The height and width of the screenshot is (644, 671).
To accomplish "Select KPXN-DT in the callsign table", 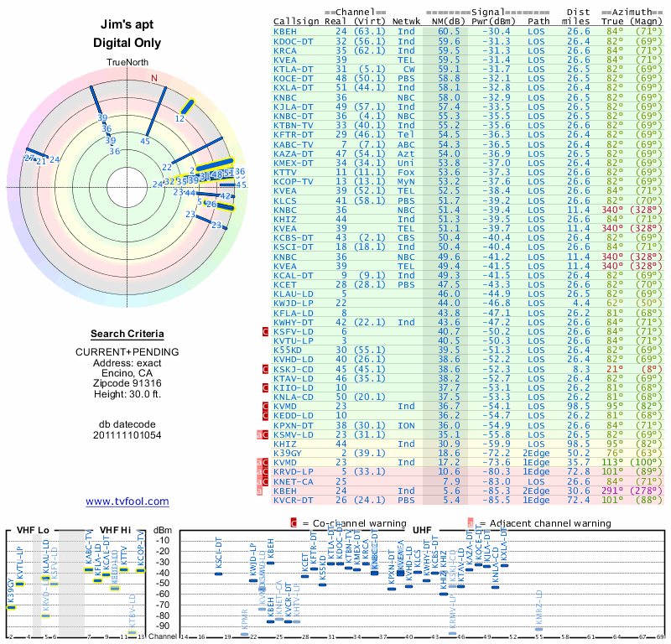I will (x=294, y=426).
